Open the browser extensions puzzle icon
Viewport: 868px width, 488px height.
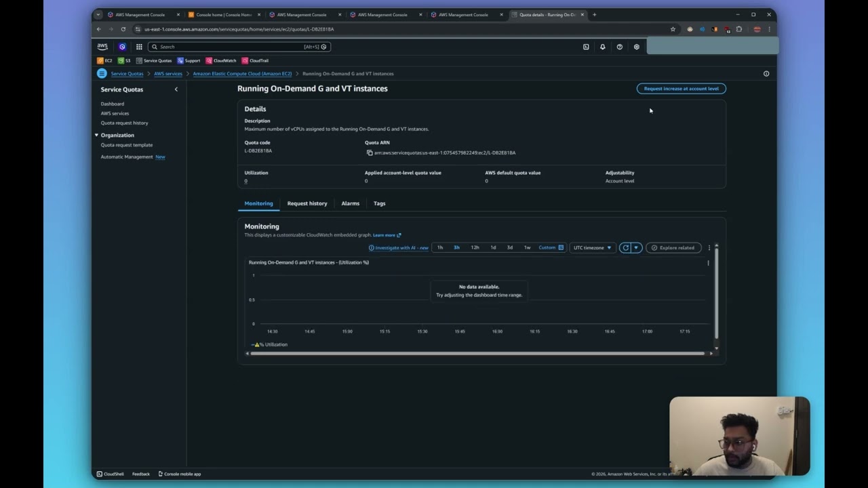(x=738, y=29)
